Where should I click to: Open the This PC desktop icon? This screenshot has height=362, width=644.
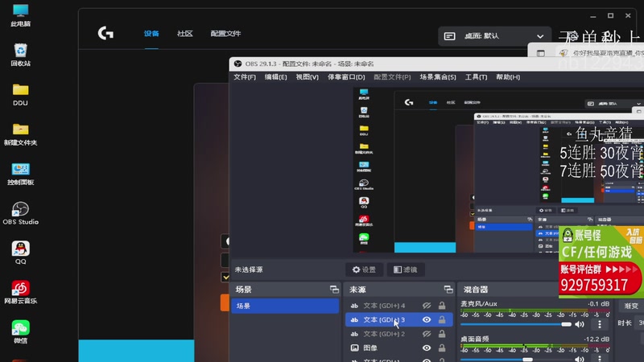(20, 15)
